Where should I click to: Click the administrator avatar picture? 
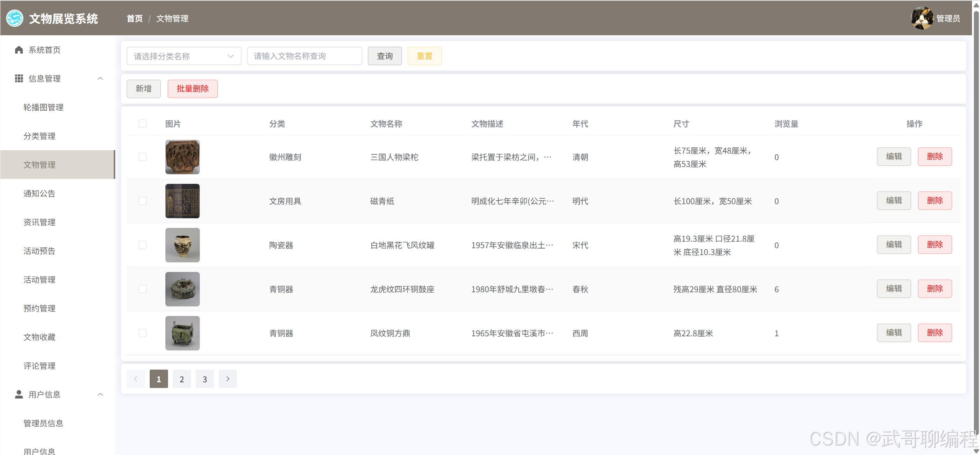(x=922, y=18)
